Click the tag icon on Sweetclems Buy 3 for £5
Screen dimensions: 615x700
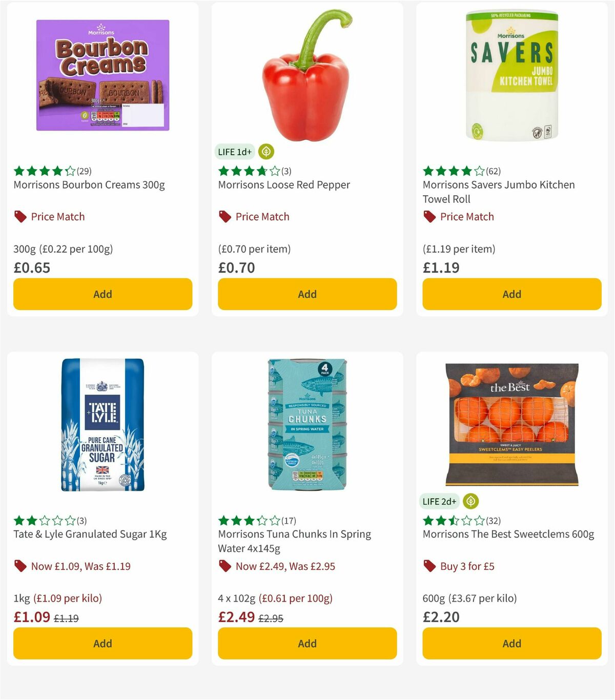point(429,566)
